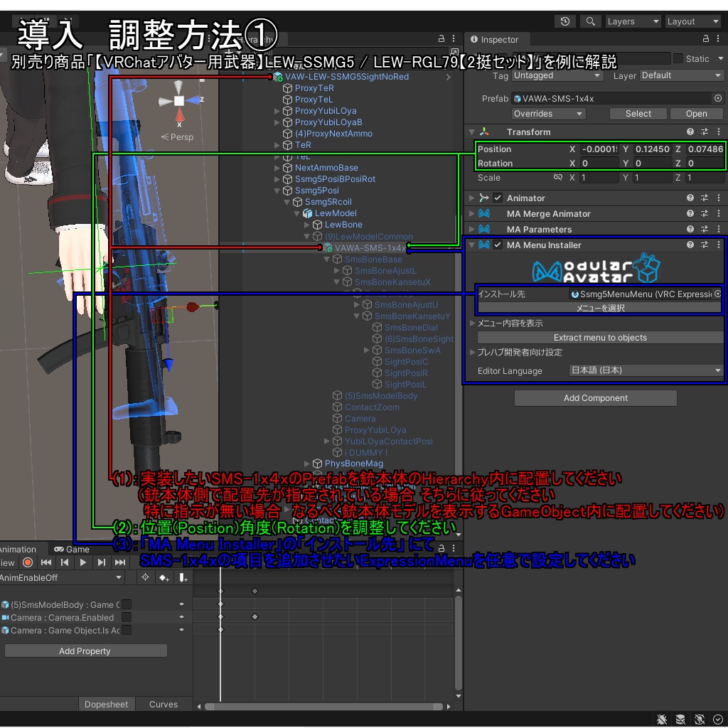This screenshot has width=728, height=728.
Task: Click the インストール先 object picker icon
Action: [717, 294]
